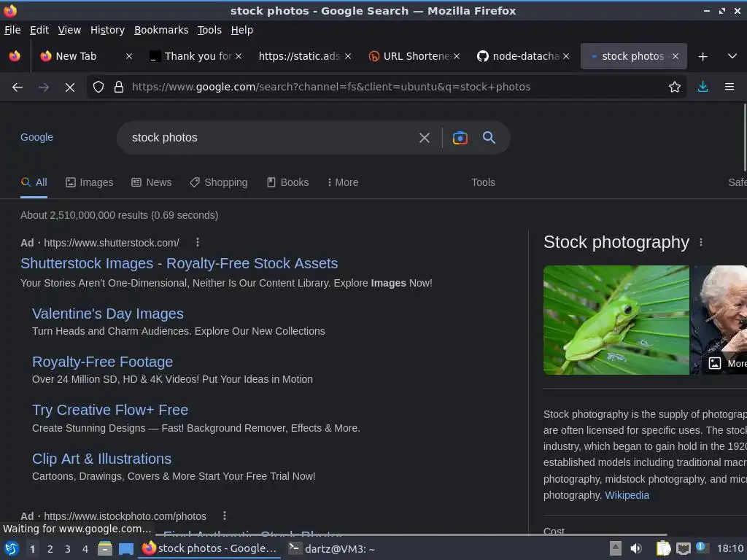Viewport: 747px width, 560px height.
Task: Click the forward navigation arrow
Action: pos(44,87)
